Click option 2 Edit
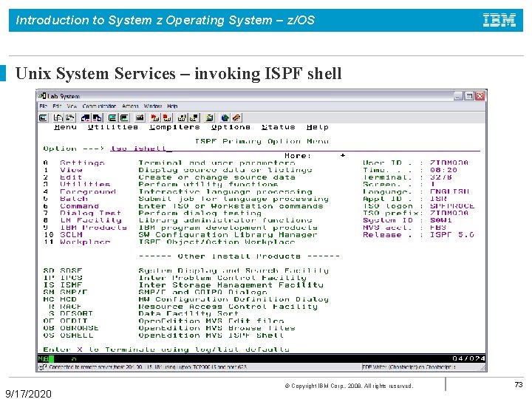 click(71, 177)
